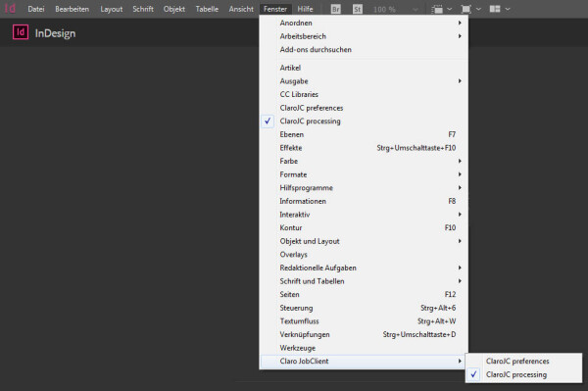This screenshot has height=391, width=588.
Task: Open the Bearbeiten menu
Action: 72,9
